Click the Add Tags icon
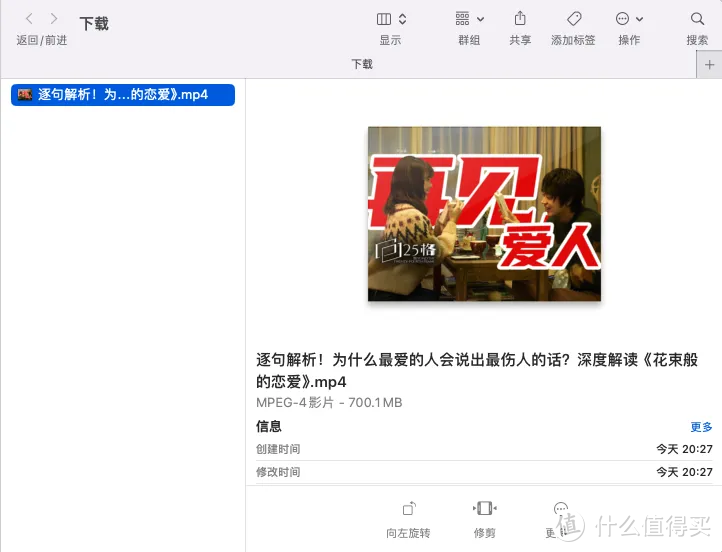722x552 pixels. (x=574, y=19)
